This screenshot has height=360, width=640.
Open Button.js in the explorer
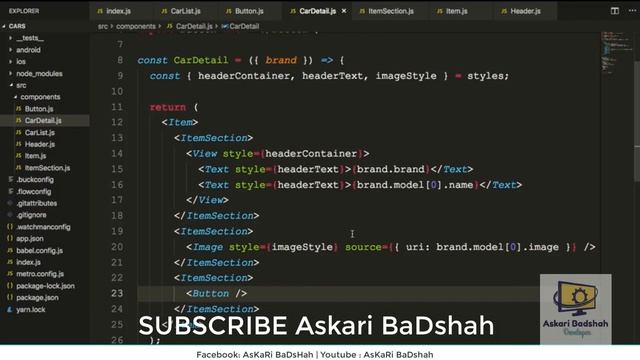(39, 109)
